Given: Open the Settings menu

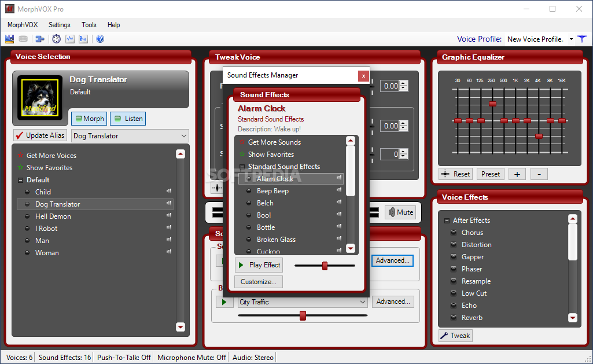Looking at the screenshot, I should click(60, 25).
